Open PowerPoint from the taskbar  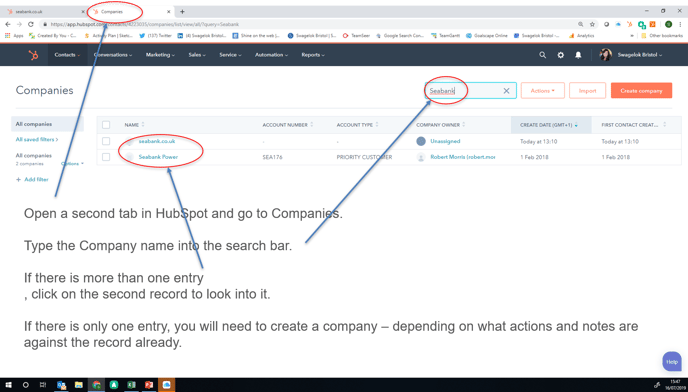[x=149, y=385]
